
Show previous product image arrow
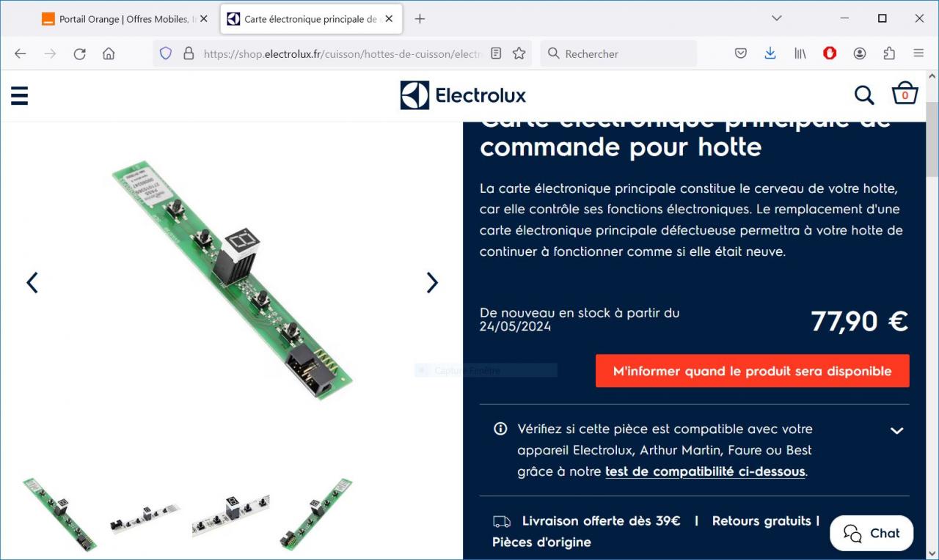point(32,283)
